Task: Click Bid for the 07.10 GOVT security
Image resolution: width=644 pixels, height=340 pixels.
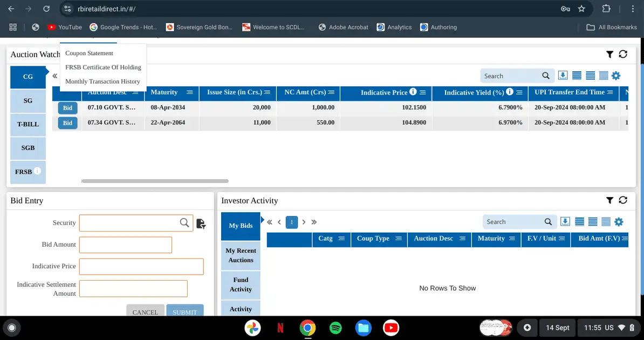Action: pyautogui.click(x=67, y=107)
